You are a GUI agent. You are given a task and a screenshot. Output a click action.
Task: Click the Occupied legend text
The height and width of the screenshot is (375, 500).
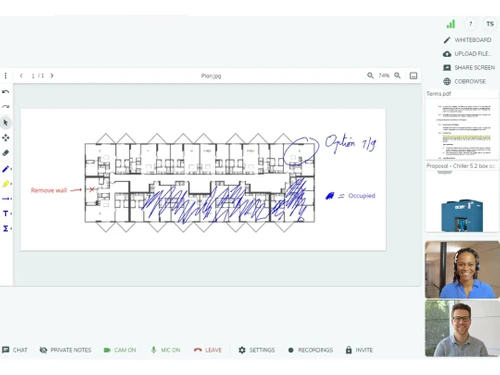point(362,196)
